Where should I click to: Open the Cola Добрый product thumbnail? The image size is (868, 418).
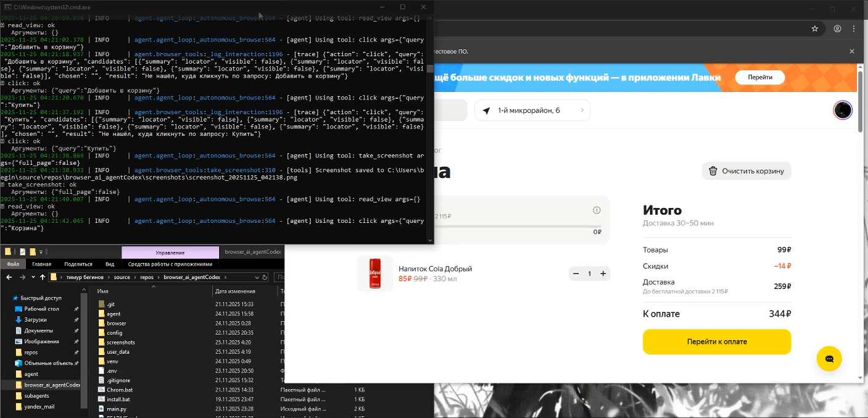point(374,274)
